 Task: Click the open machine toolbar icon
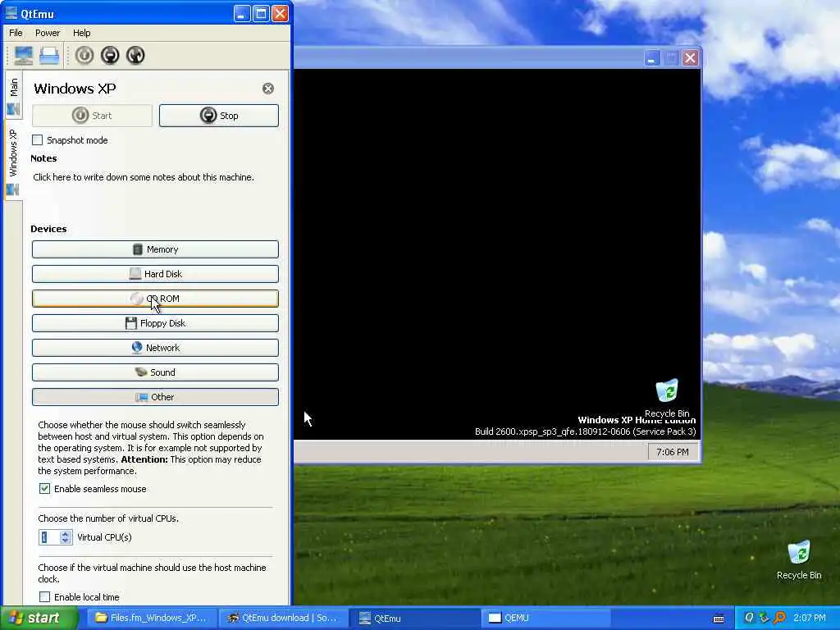(49, 55)
